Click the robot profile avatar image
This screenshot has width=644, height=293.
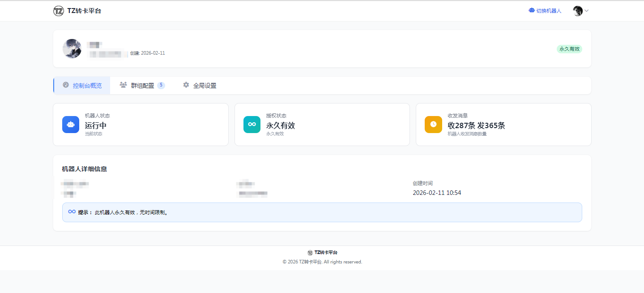point(72,48)
